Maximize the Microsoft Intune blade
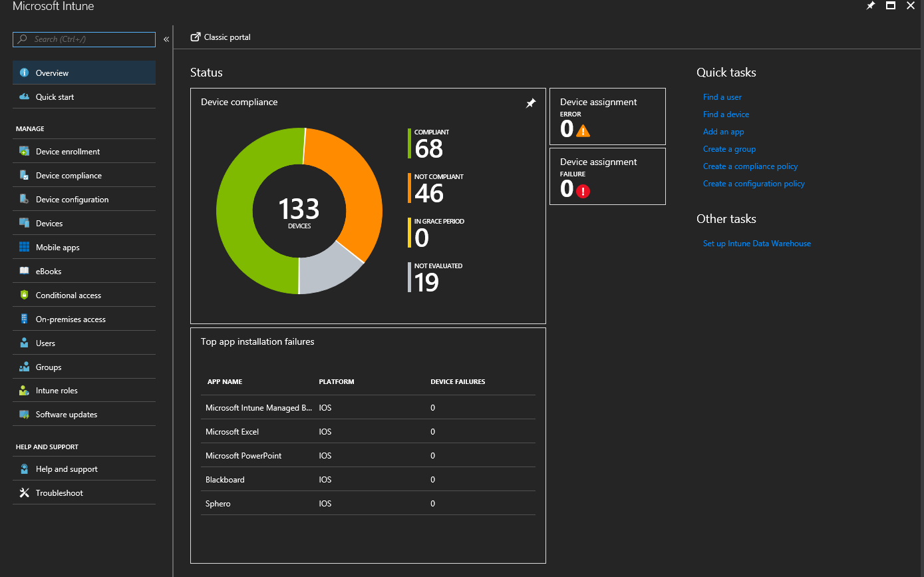 891,5
